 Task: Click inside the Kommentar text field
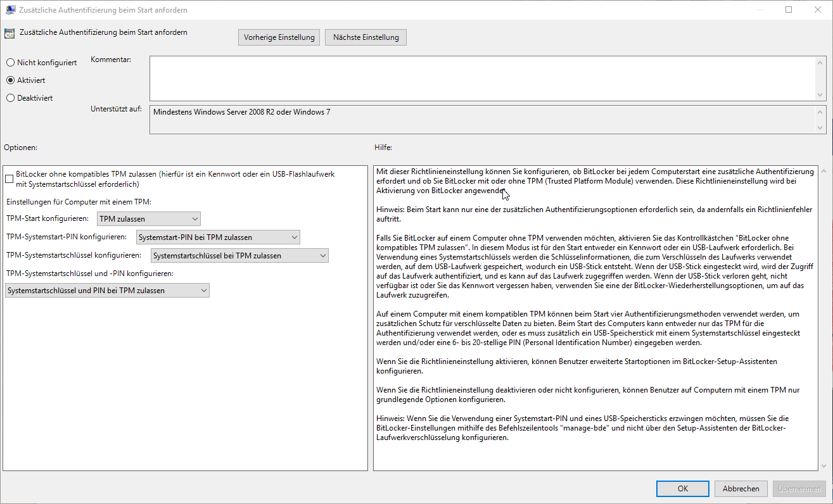point(483,79)
